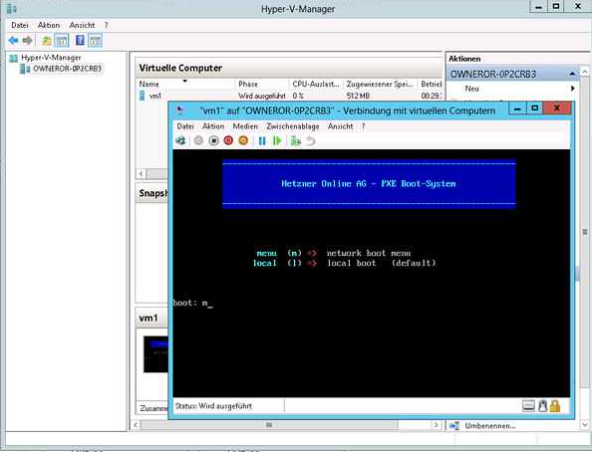Screen dimensions: 592x452
Task: Toggle the Actions pane icon in toolbar
Action: click(x=95, y=40)
